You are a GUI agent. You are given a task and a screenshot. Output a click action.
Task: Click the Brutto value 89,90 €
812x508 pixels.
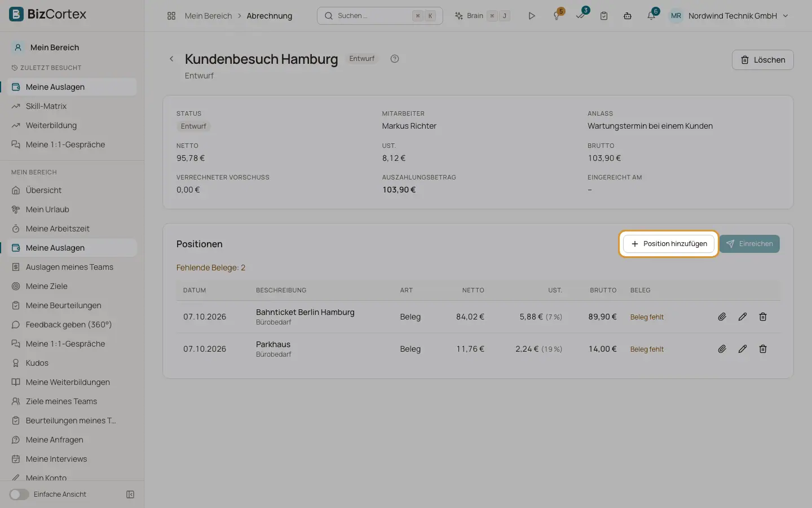[602, 317]
